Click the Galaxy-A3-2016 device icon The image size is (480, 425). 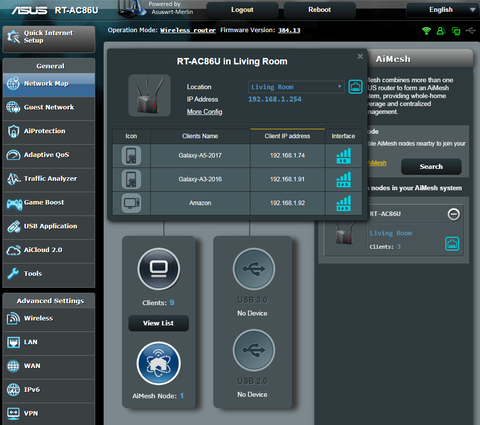click(131, 179)
